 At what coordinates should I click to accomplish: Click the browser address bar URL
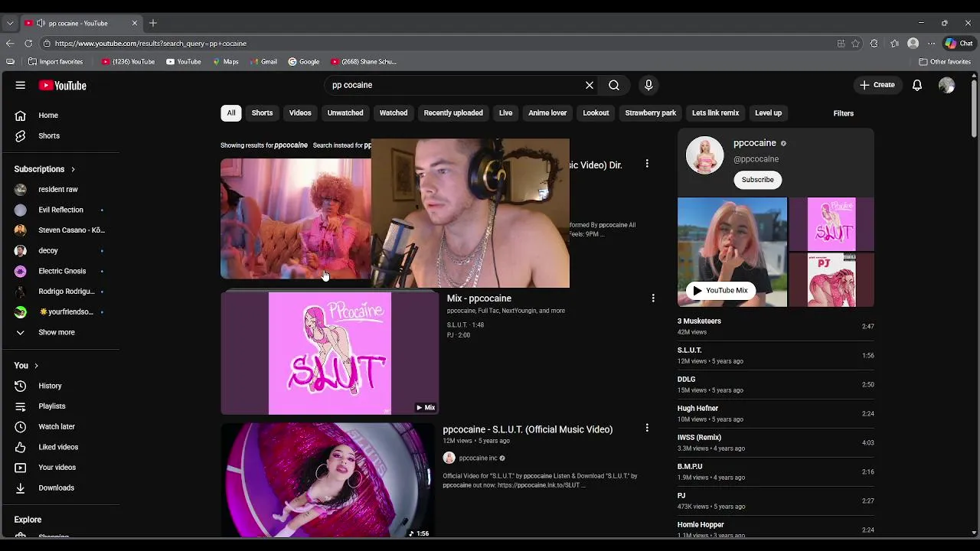(x=151, y=44)
